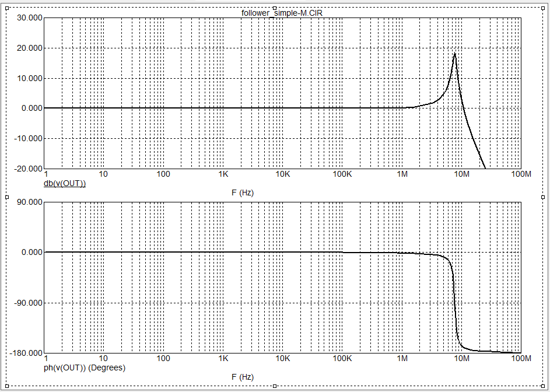
Task: Grab the top-left selection handle of the plot frame
Action: pyautogui.click(x=7, y=8)
